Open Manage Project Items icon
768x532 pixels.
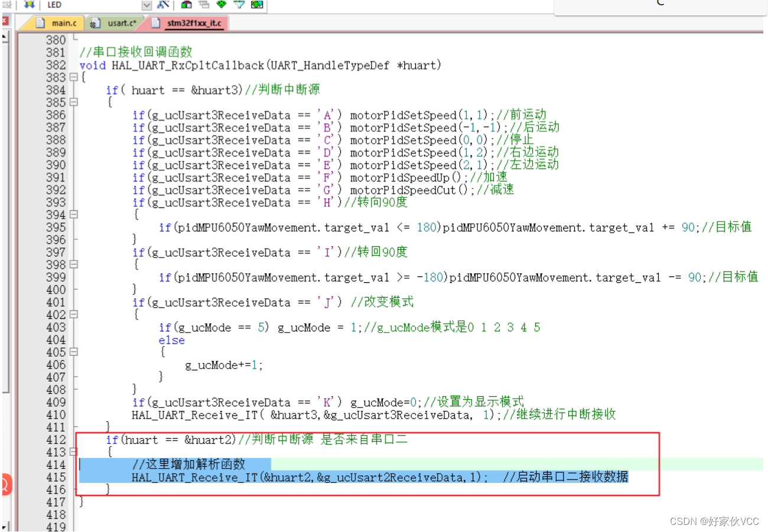tap(187, 5)
